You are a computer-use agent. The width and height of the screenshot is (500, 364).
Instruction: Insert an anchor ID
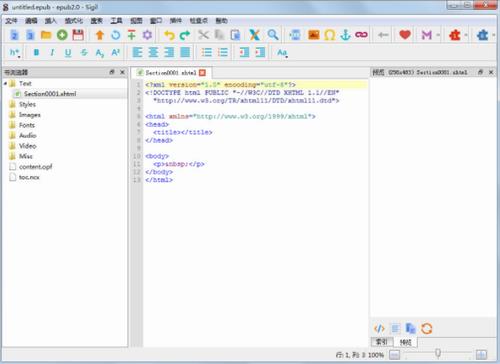[346, 35]
